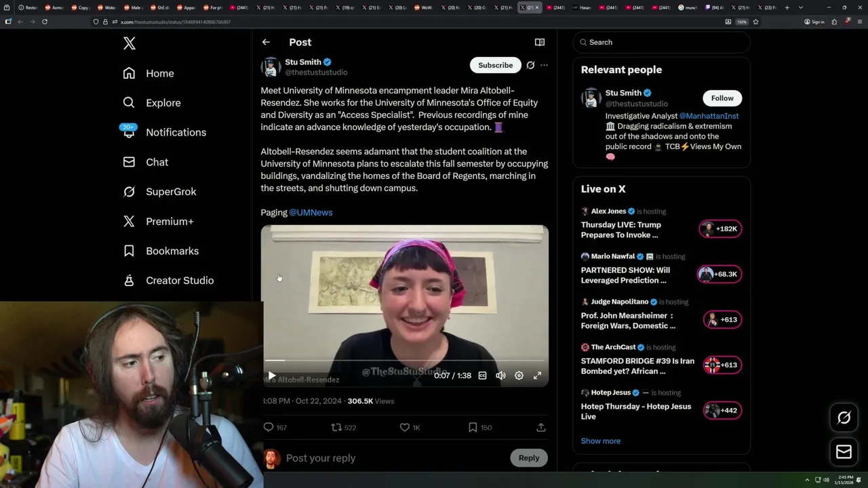The height and width of the screenshot is (488, 868).
Task: Open Notifications in sidebar
Action: coord(164,132)
